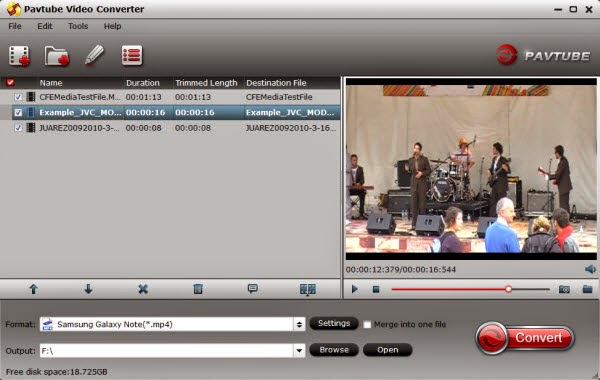Open the pencil Edit video tool
600x380 pixels.
pos(94,55)
